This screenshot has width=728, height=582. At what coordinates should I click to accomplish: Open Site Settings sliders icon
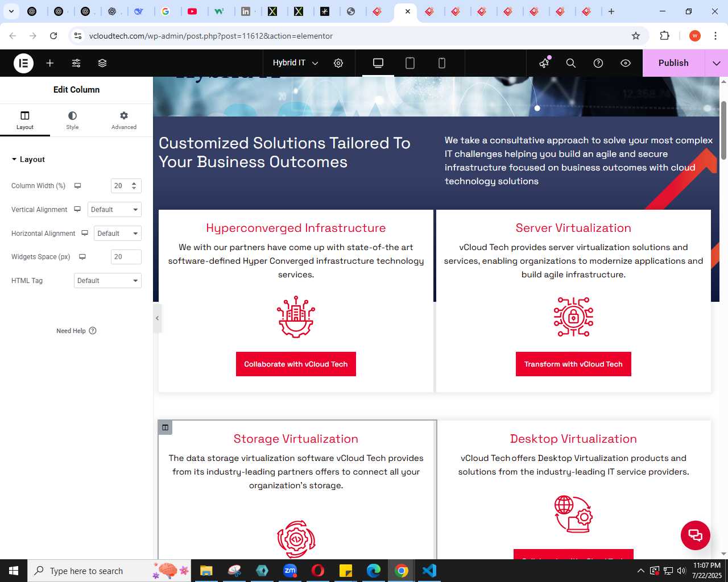[76, 63]
